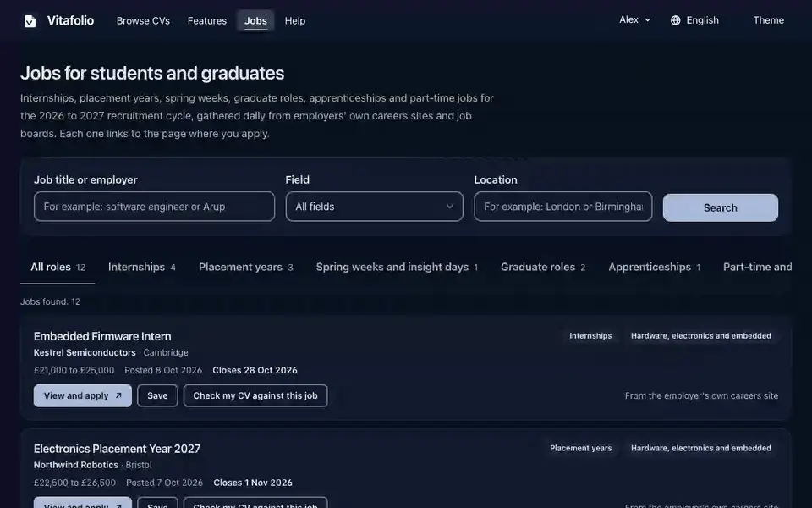Click Kestrel Semiconductors employer name
The height and width of the screenshot is (508, 812).
pyautogui.click(x=85, y=352)
